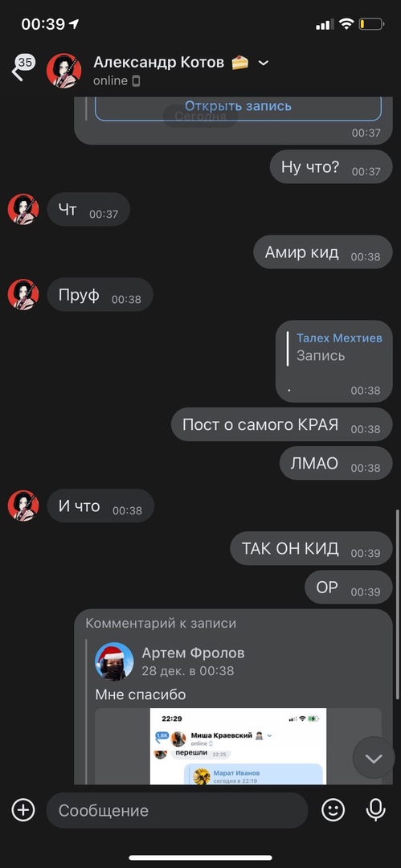This screenshot has height=868, width=401.
Task: Tap the back arrow with the 35 badge
Action: click(x=23, y=68)
